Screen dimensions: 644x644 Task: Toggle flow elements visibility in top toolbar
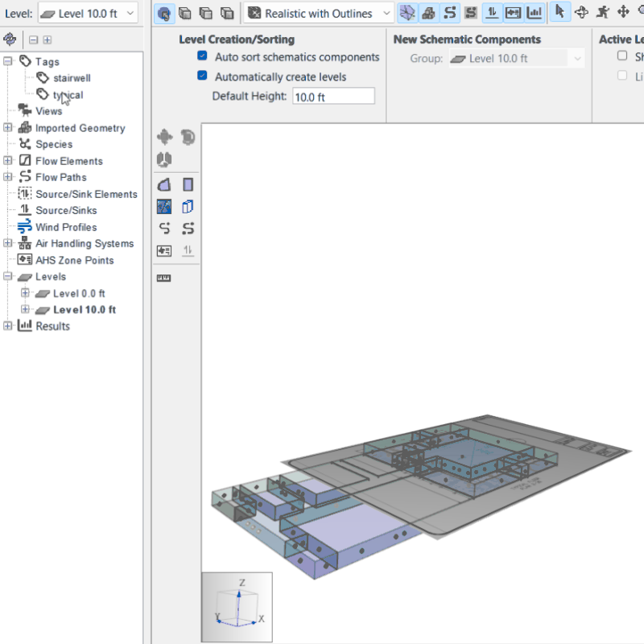click(407, 13)
